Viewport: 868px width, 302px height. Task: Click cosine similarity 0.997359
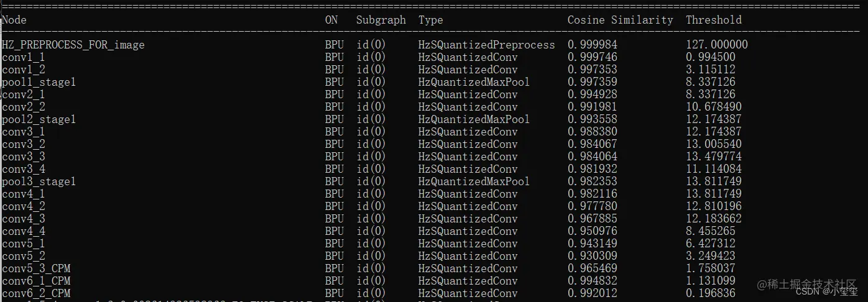coord(593,82)
